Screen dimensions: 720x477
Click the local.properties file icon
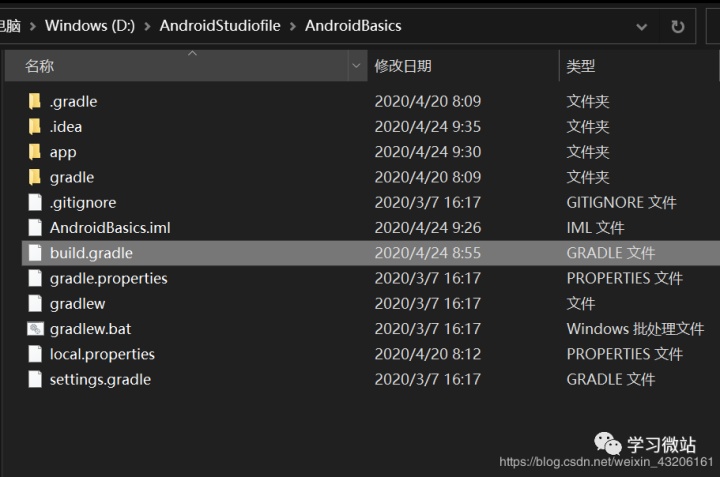(x=35, y=354)
